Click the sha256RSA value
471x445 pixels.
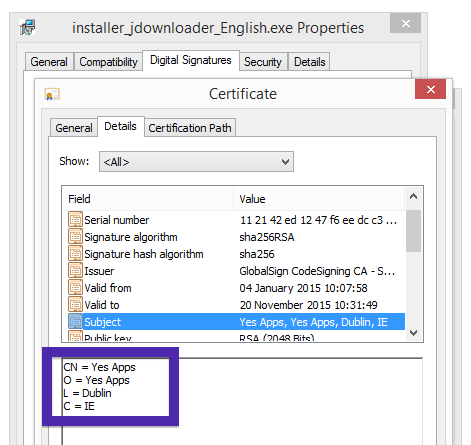click(x=267, y=237)
